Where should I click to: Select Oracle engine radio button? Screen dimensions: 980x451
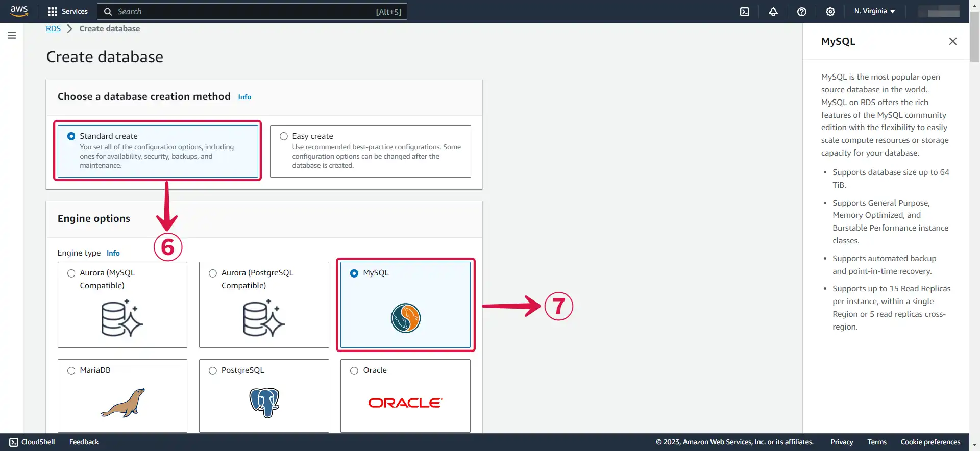[354, 371]
